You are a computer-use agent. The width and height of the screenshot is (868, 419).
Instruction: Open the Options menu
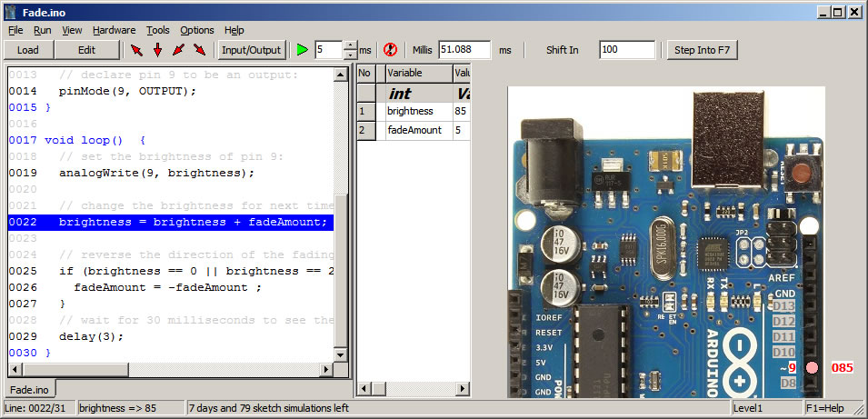[x=196, y=30]
